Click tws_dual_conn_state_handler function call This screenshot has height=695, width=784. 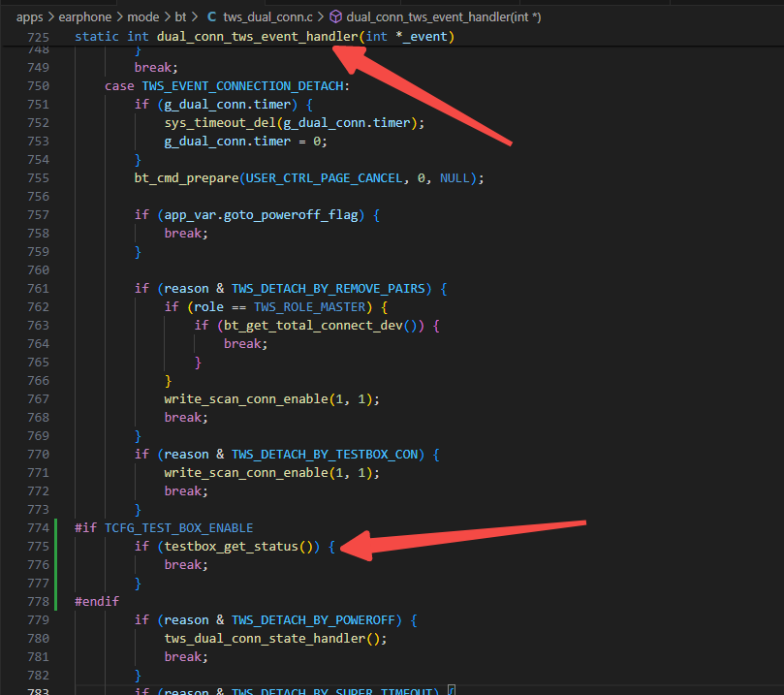tap(265, 639)
